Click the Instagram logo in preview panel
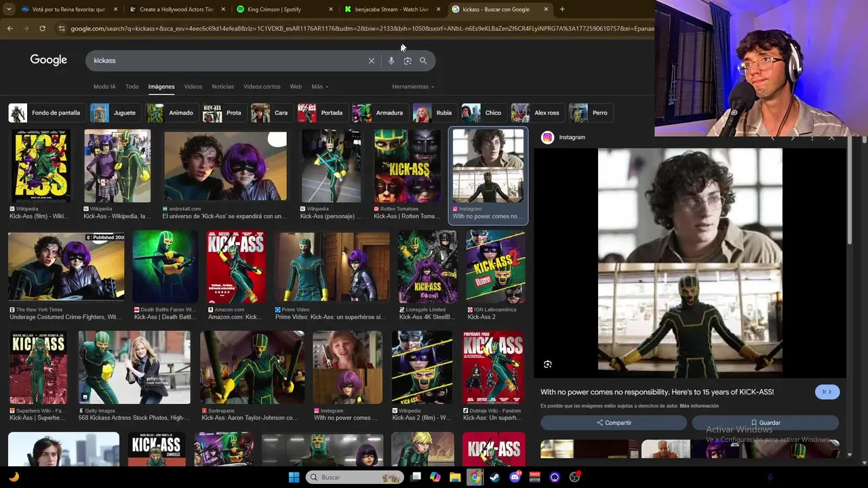The image size is (868, 488). click(x=547, y=138)
